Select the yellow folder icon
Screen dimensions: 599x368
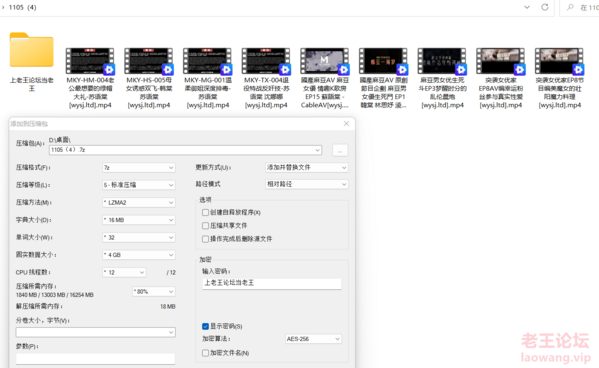31,50
